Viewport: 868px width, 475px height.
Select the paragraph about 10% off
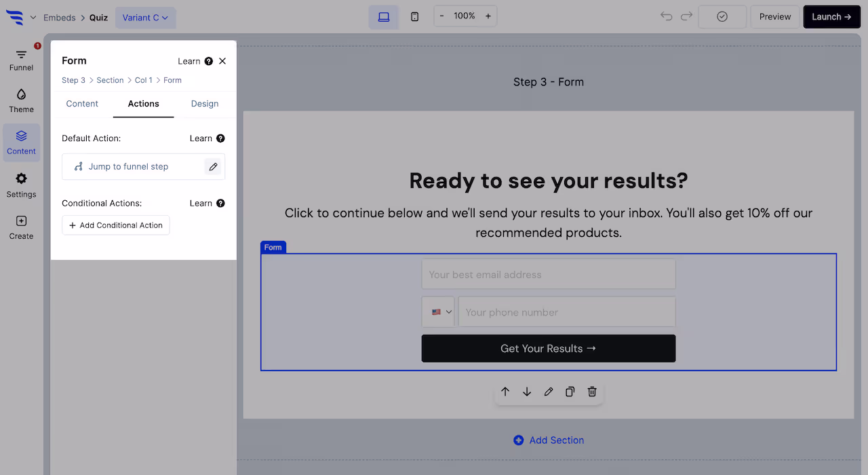click(549, 223)
